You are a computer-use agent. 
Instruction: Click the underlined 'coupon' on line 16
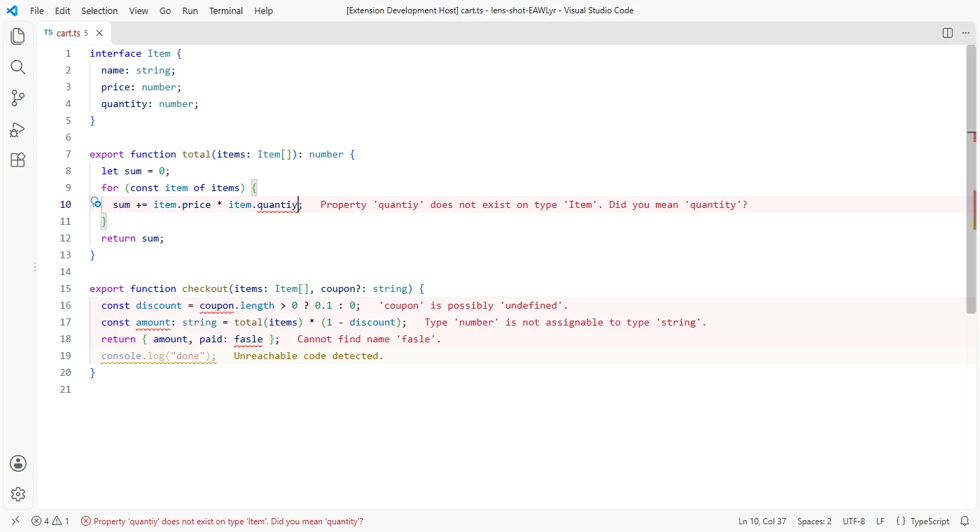(217, 305)
